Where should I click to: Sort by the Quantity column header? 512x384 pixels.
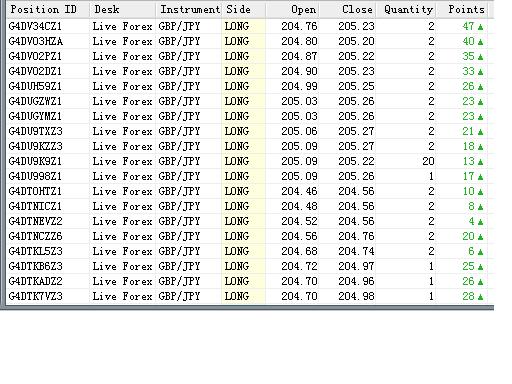point(406,9)
